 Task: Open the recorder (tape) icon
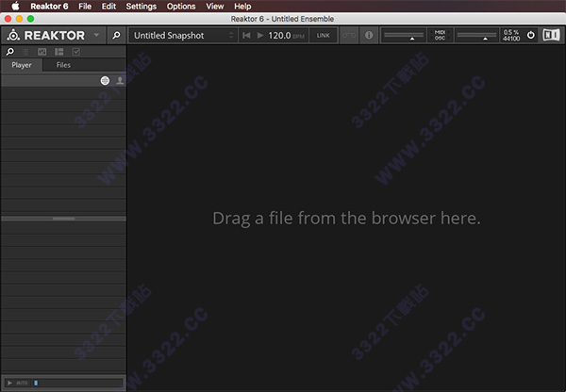pyautogui.click(x=349, y=36)
